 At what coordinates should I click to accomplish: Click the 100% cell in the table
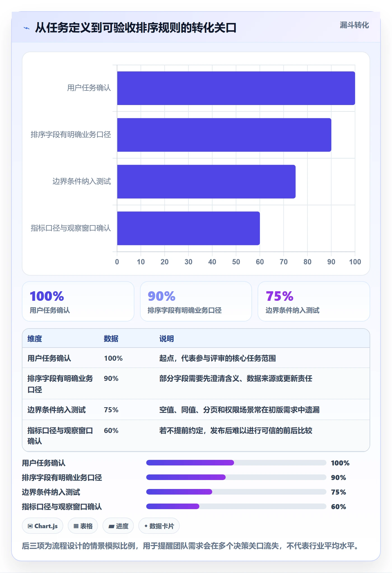pyautogui.click(x=113, y=358)
